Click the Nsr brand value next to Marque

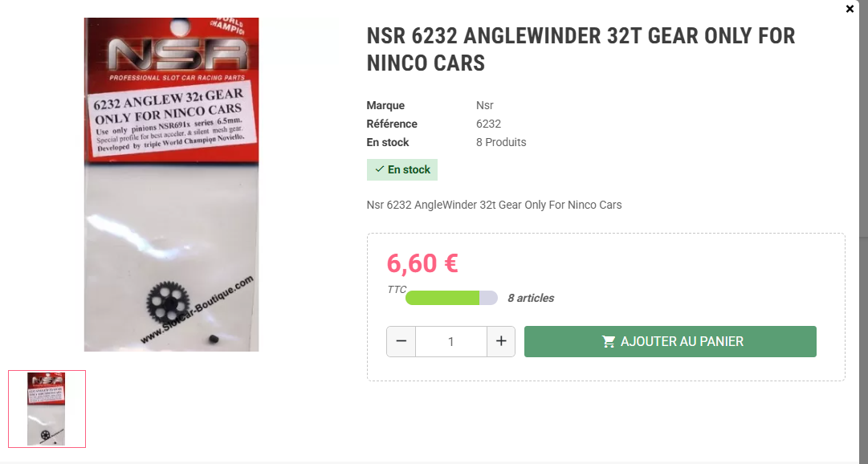(484, 105)
